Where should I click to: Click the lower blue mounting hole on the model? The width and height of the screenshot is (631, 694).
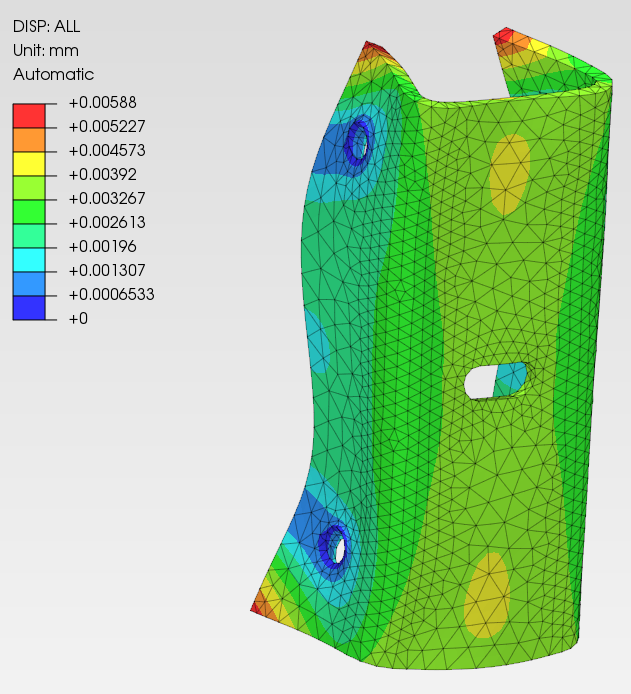[335, 547]
